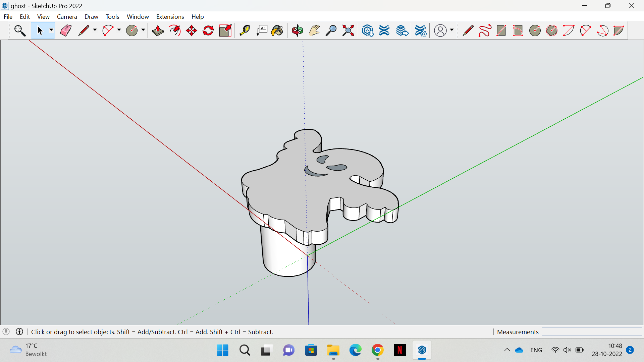Open Google Chrome from the taskbar
Screen dimensions: 644x362
pyautogui.click(x=377, y=350)
